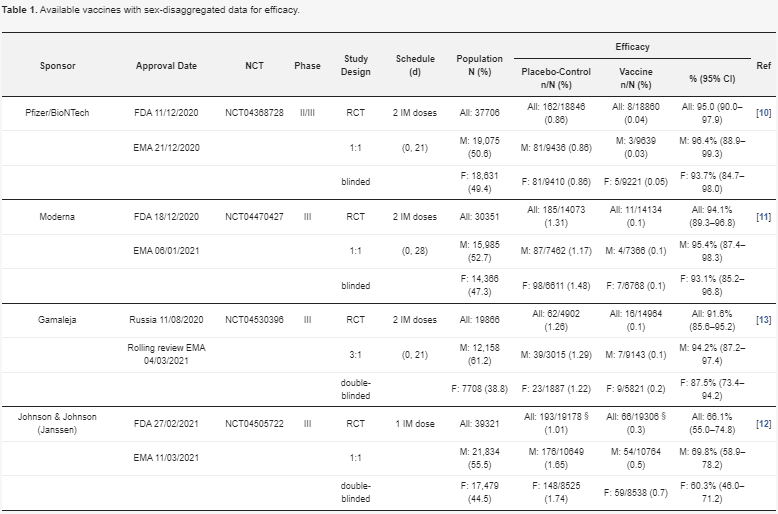Click trial number NCT04368728

254,113
